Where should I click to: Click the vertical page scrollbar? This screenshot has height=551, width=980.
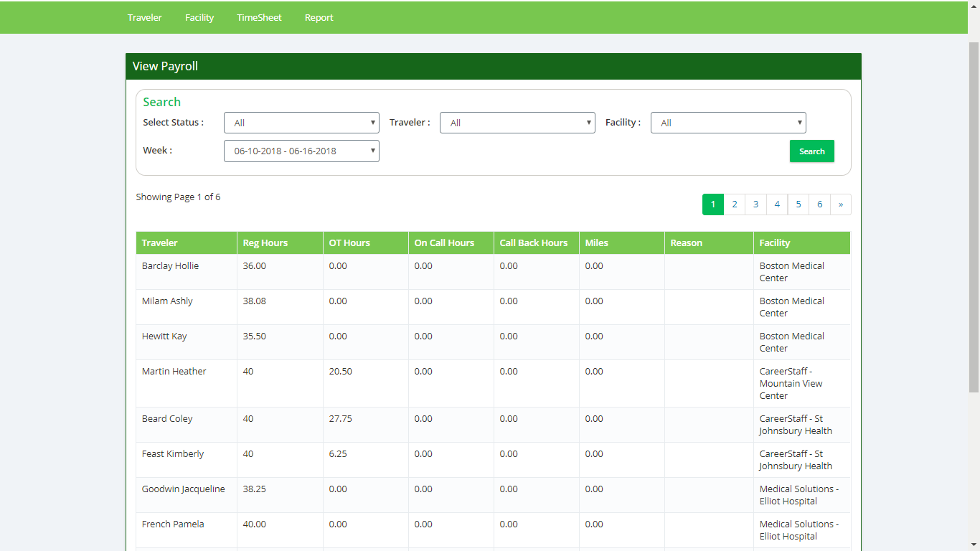(x=974, y=215)
